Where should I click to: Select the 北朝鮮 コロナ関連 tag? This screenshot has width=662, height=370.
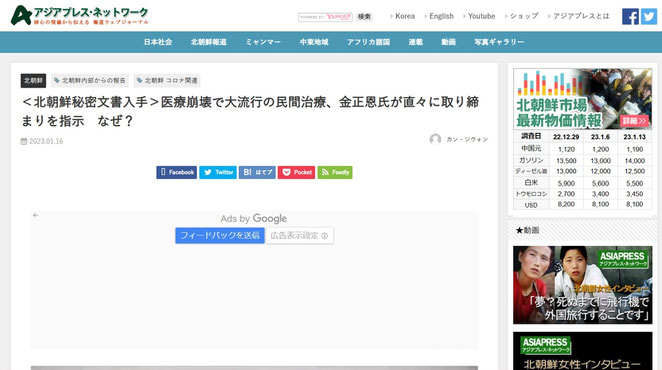pyautogui.click(x=167, y=80)
